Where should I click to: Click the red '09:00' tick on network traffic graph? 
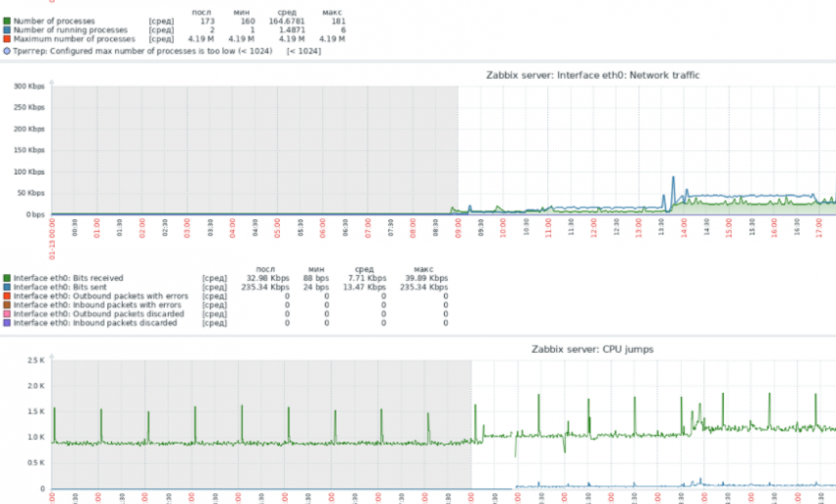click(x=458, y=227)
